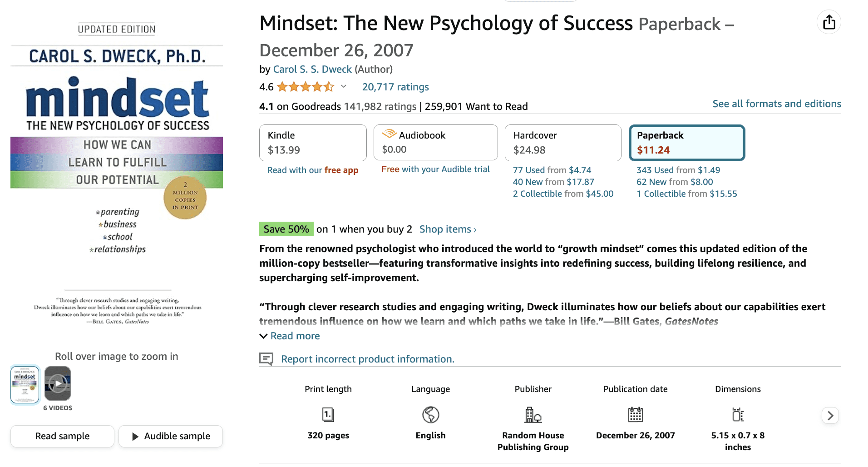Click the publisher building icon
The height and width of the screenshot is (467, 868).
[533, 414]
